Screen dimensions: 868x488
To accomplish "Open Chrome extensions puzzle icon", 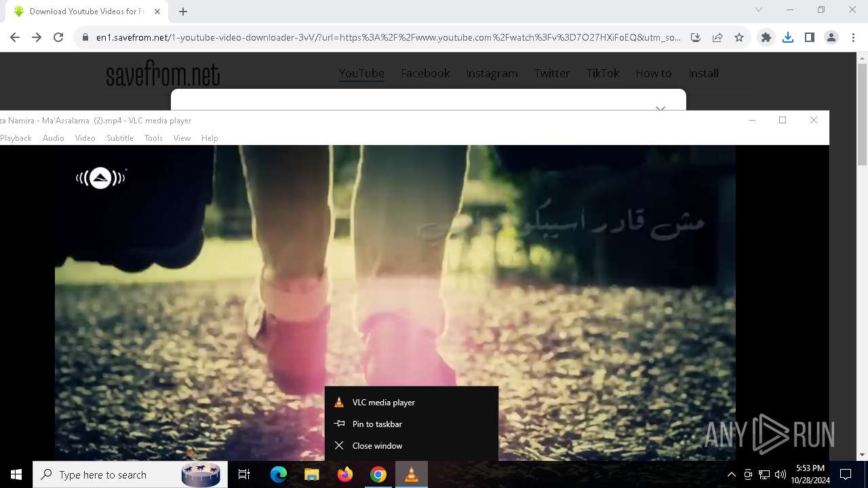I will tap(766, 38).
